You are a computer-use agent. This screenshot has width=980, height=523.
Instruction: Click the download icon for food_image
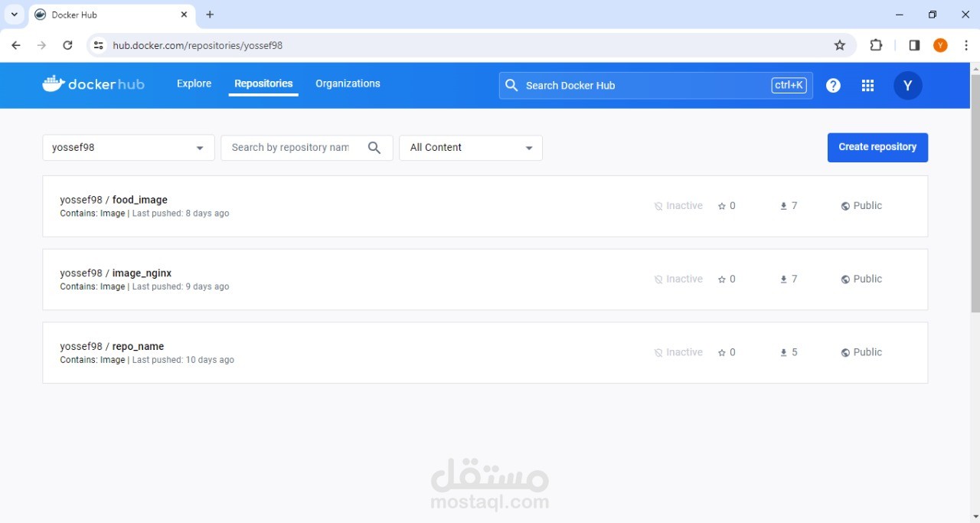pos(783,206)
